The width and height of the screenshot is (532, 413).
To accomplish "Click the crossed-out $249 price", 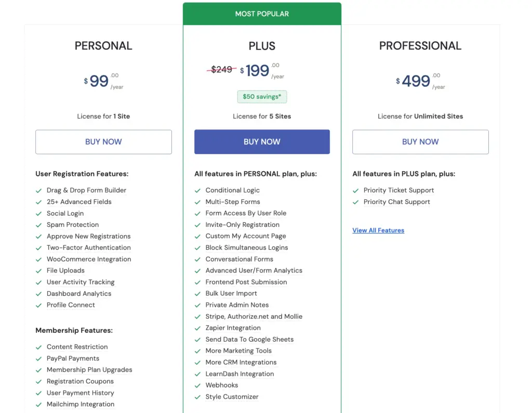I will (222, 70).
